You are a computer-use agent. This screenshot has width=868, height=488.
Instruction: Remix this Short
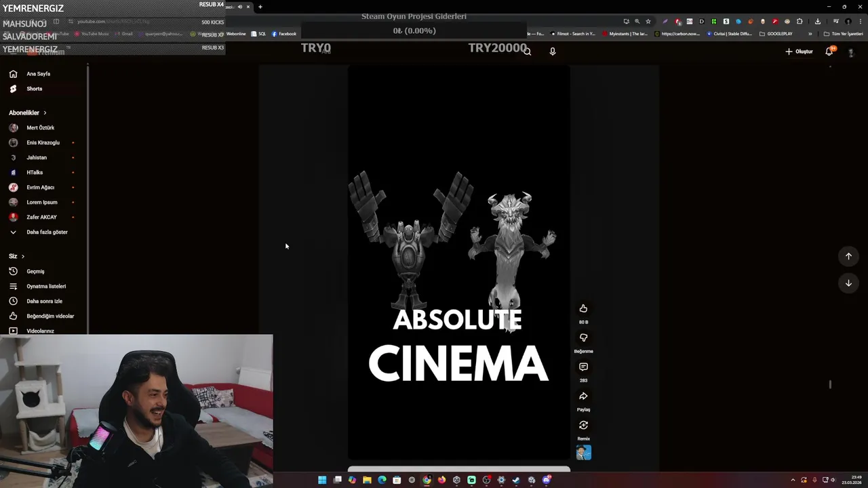(x=583, y=426)
